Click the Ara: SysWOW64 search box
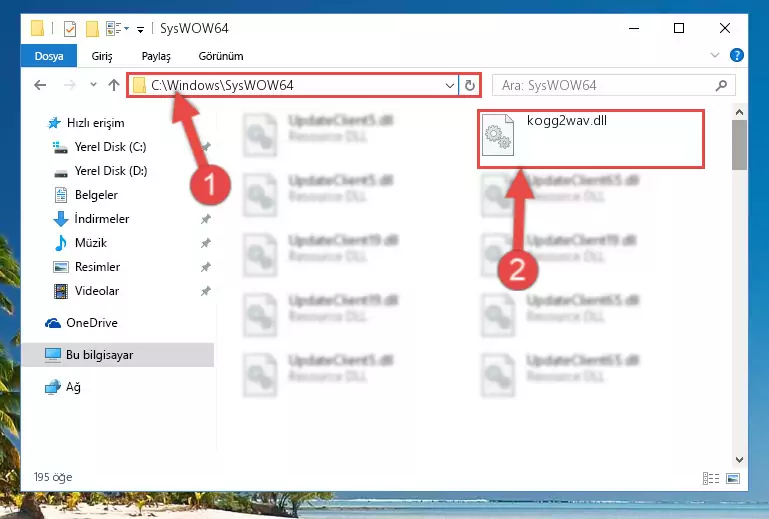Viewport: 769px width, 519px height. [x=613, y=85]
